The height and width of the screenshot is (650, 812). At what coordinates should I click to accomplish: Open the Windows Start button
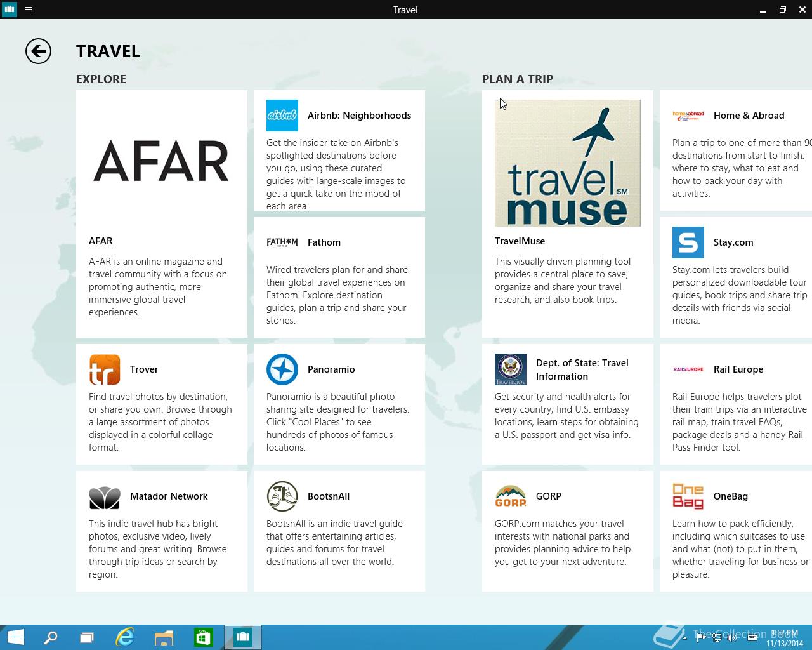click(x=16, y=637)
